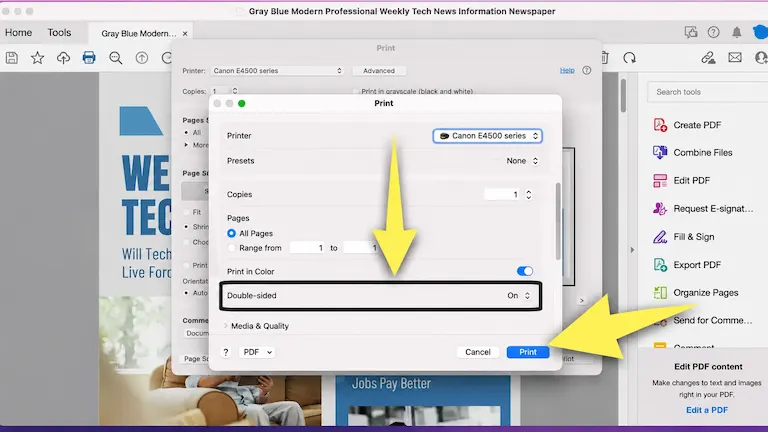Click the sign pen icon in the top right of the toolbar
This screenshot has width=768, height=432.
tap(708, 58)
